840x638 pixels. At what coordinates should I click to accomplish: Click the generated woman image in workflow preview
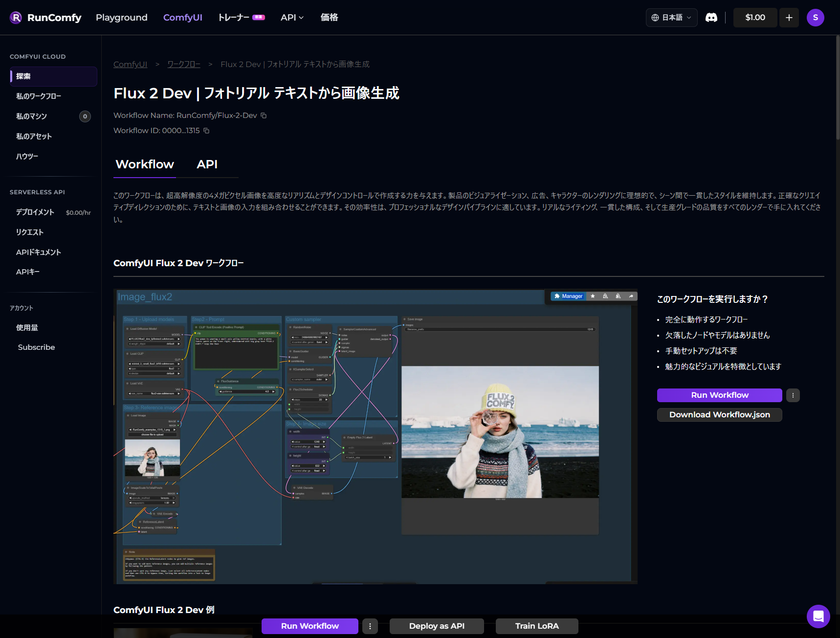(500, 432)
